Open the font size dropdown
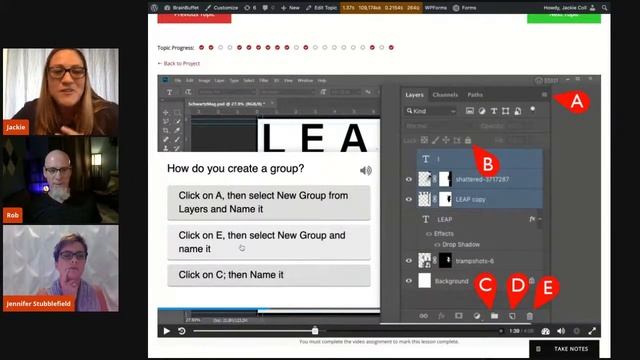The width and height of the screenshot is (640, 360). [345, 92]
